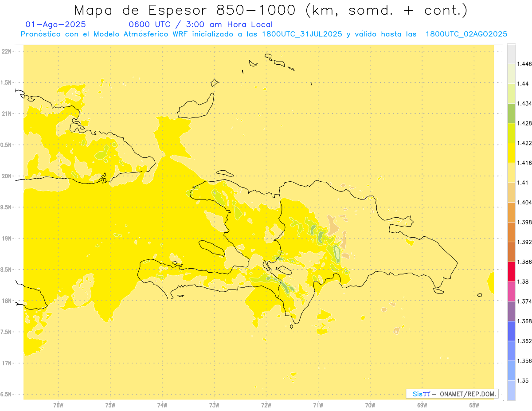Screen dimensions: 532x411
Task: Select the purple legend swatch between 1.368 and 1.374
Action: (511, 311)
